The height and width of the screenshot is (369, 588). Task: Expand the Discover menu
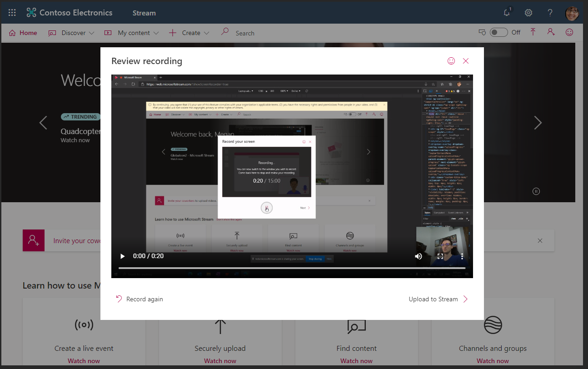coord(72,33)
